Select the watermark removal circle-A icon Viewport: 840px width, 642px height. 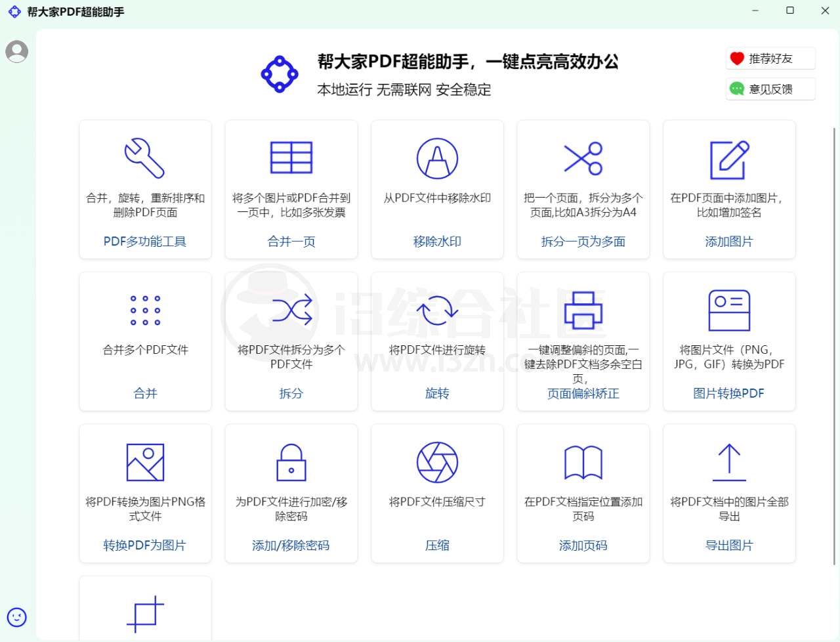[437, 157]
